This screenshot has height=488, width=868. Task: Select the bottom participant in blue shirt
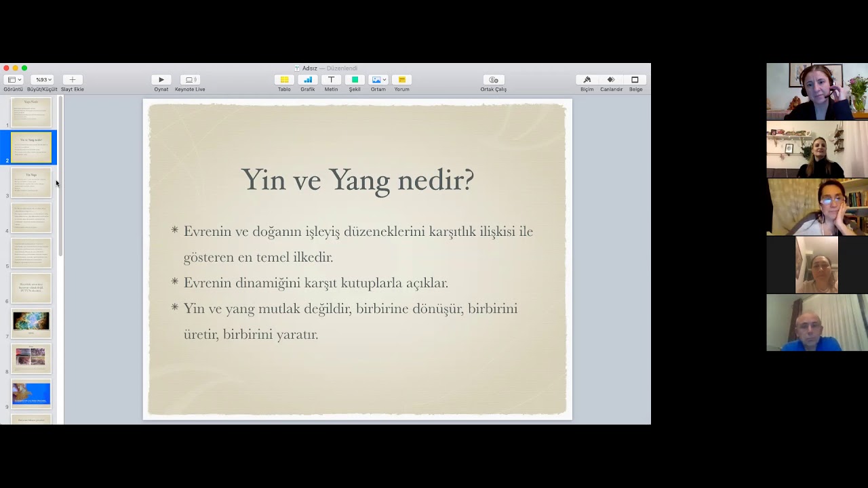(x=817, y=323)
